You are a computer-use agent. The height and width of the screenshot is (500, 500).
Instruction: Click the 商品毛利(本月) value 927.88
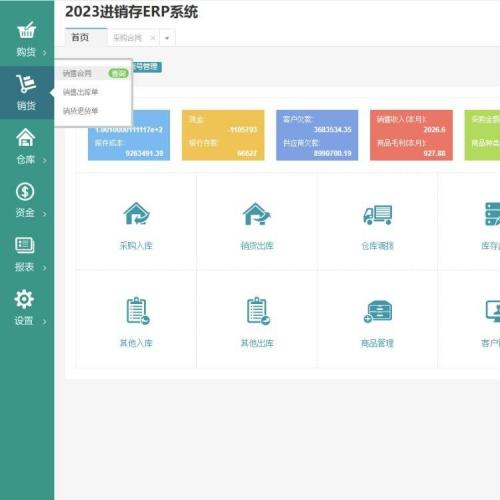(x=434, y=153)
